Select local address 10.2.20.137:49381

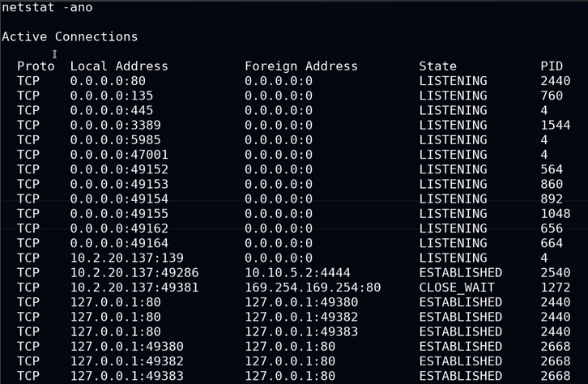pos(134,288)
